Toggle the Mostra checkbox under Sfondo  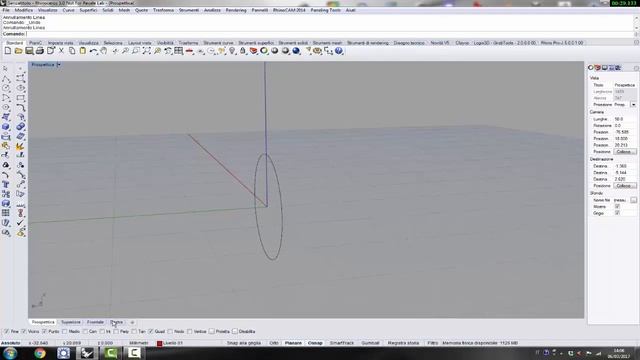click(x=617, y=207)
